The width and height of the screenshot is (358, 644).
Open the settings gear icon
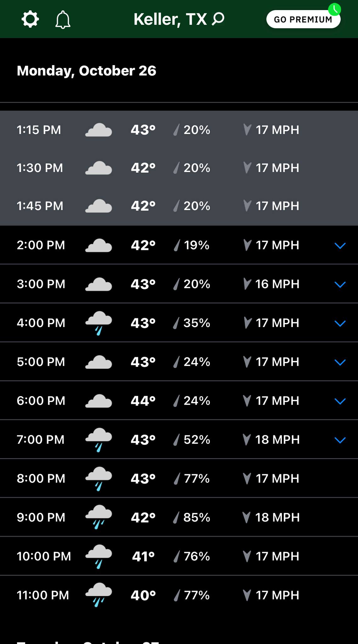pos(30,19)
